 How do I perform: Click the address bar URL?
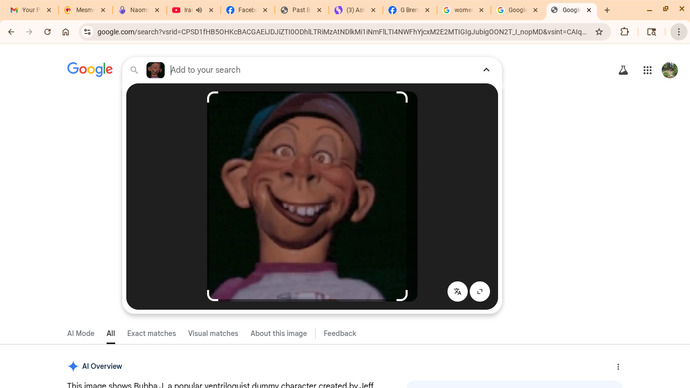(x=341, y=32)
